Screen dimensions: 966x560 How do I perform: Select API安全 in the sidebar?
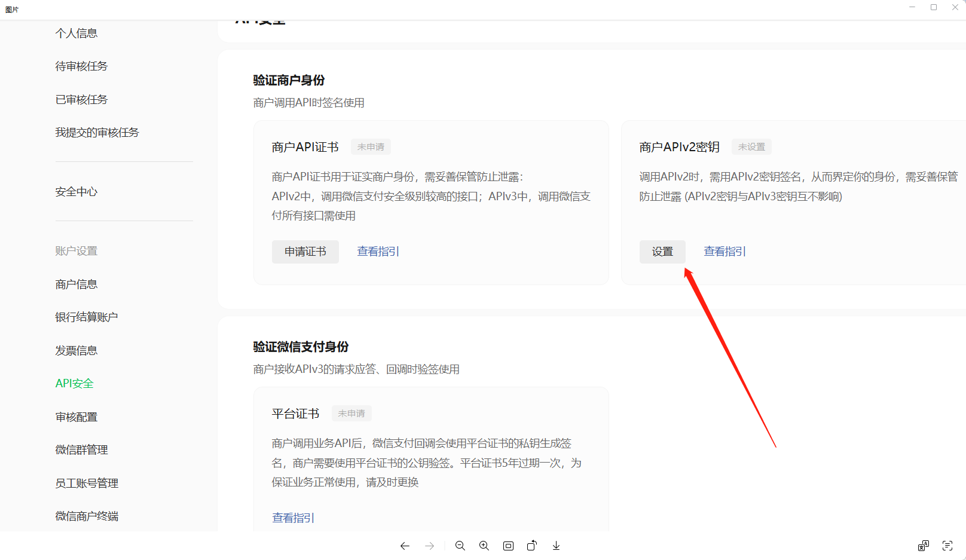74,384
